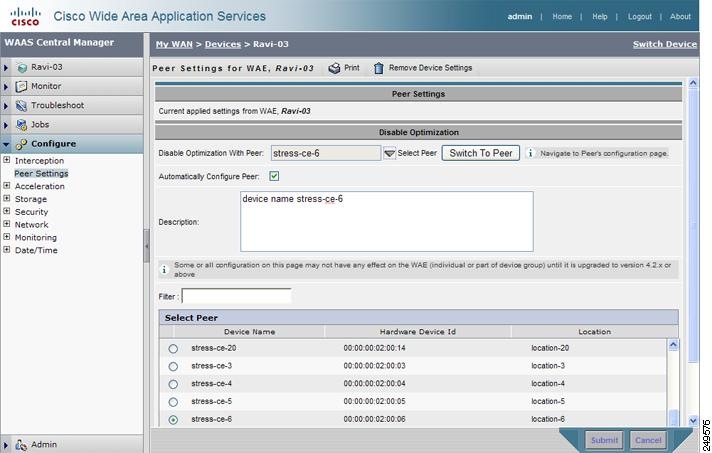The height and width of the screenshot is (453, 712).
Task: Click the Disable Optimization With Peer field
Action: (326, 153)
